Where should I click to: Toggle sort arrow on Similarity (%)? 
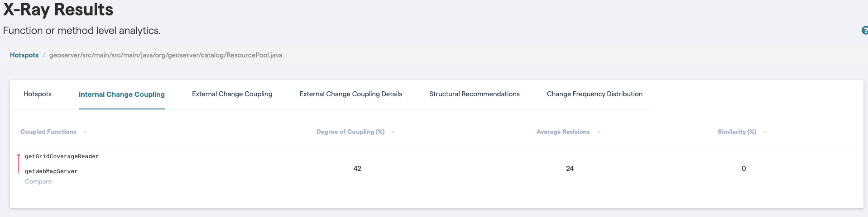tap(765, 132)
